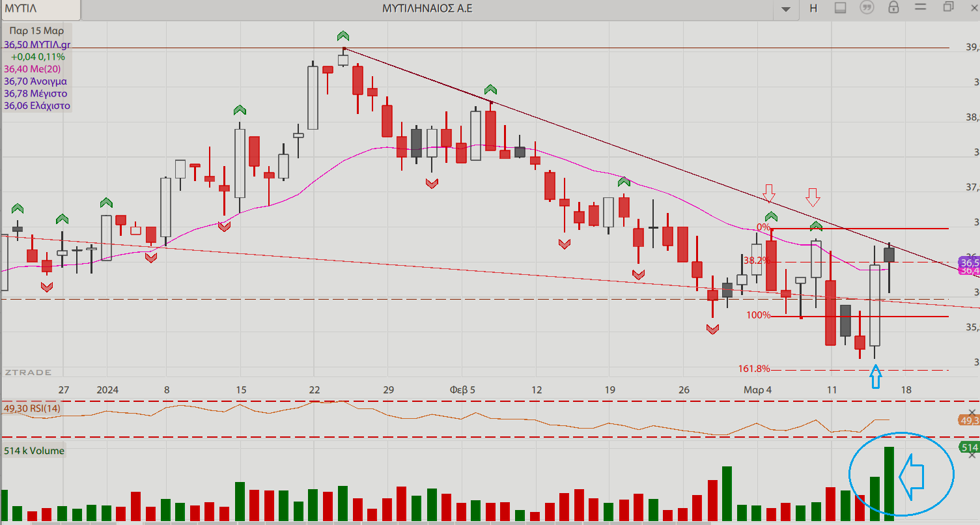Click the Παρ 15 Μαρ date label
Viewport: 980px width, 525px height.
[x=36, y=31]
